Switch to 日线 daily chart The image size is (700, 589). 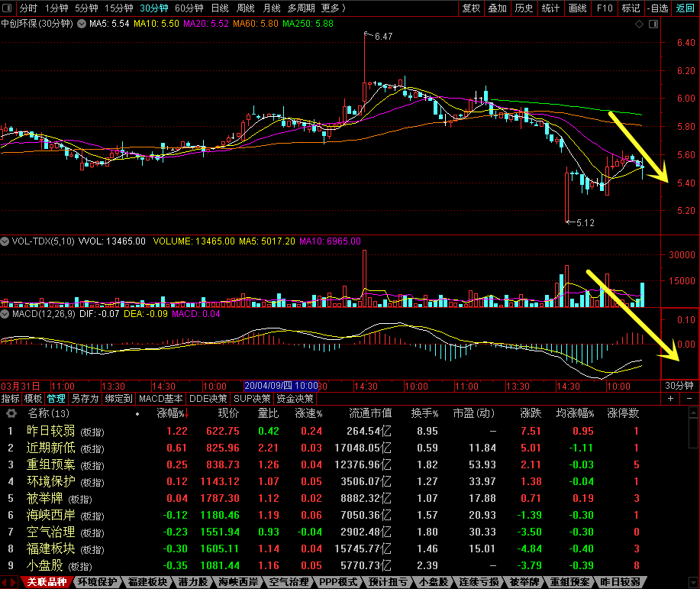(x=220, y=8)
